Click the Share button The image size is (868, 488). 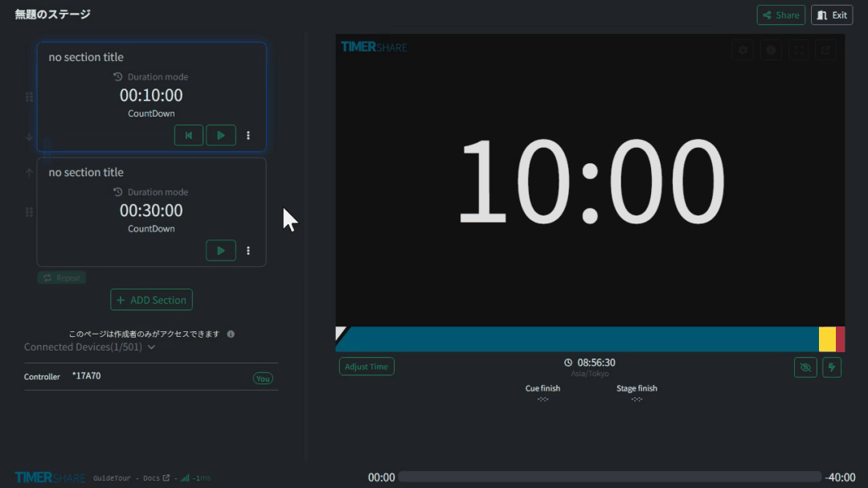click(x=781, y=15)
